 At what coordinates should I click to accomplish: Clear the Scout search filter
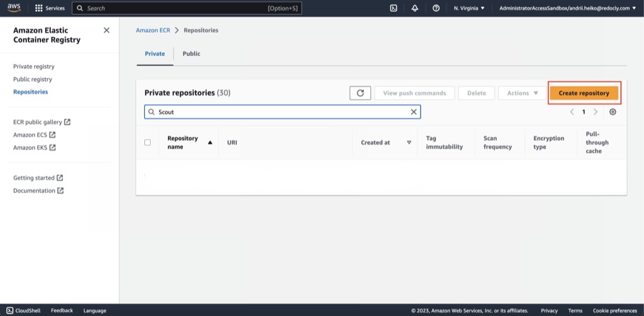click(413, 112)
